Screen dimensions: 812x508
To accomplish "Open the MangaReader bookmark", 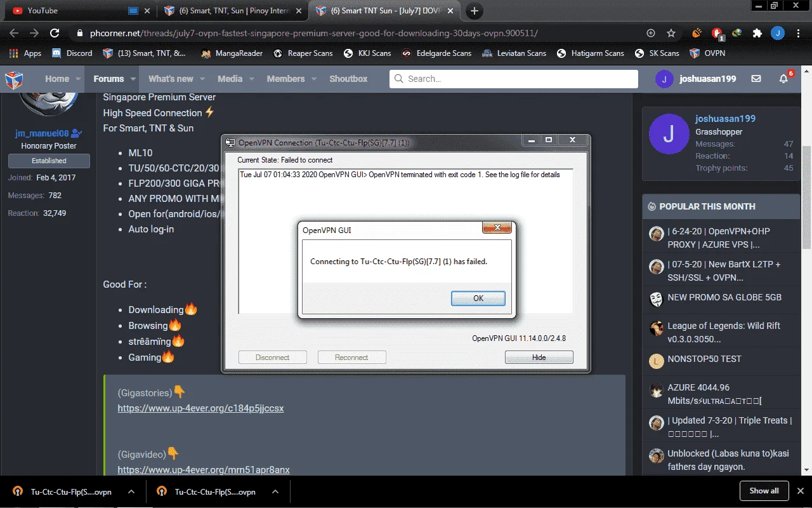I will [232, 53].
